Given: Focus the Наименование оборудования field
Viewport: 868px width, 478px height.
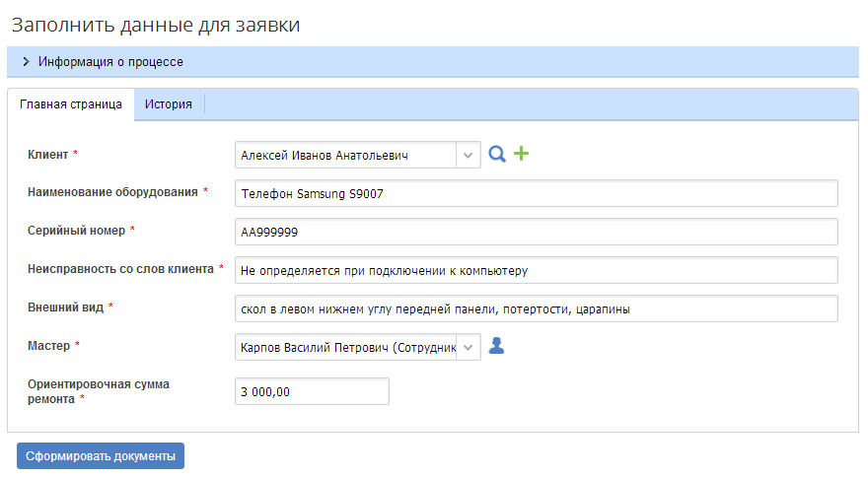Looking at the screenshot, I should (x=536, y=193).
